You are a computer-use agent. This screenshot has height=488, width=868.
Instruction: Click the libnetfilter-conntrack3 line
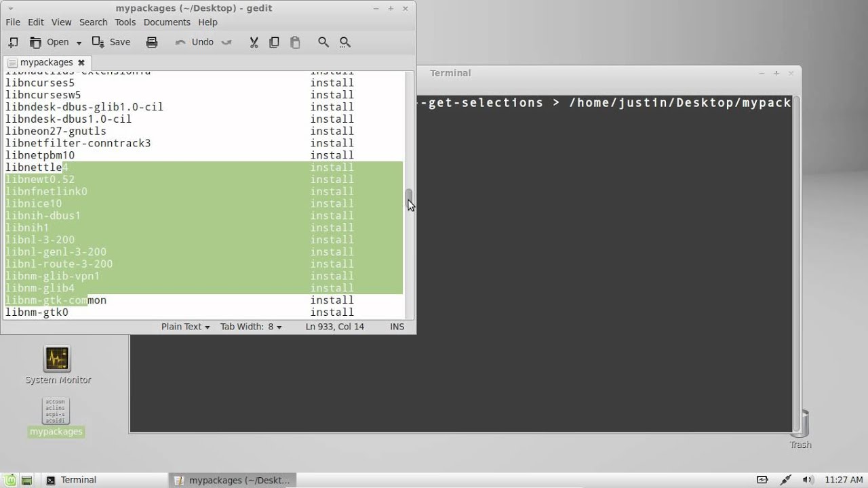coord(203,144)
